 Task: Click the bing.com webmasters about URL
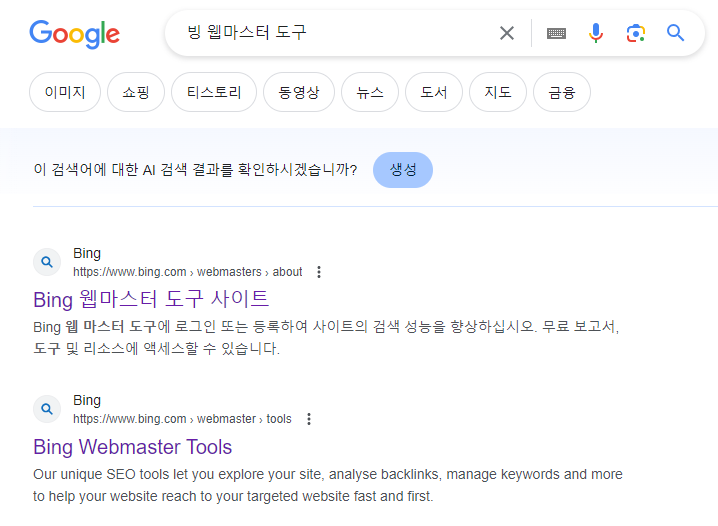187,272
